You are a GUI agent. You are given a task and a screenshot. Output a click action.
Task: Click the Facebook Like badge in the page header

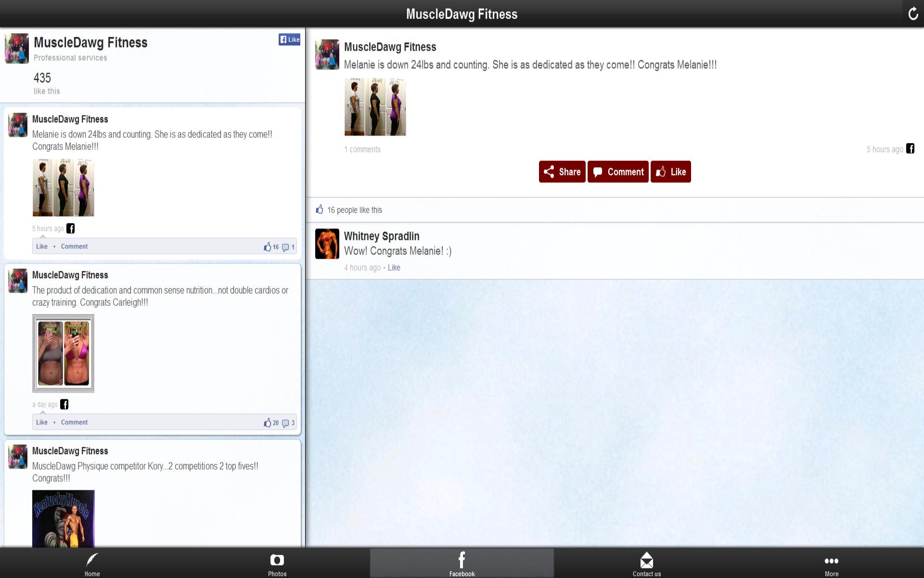click(x=289, y=39)
